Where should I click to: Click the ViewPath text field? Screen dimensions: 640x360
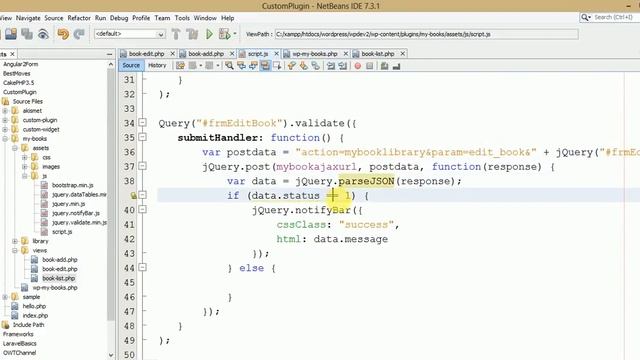point(427,34)
